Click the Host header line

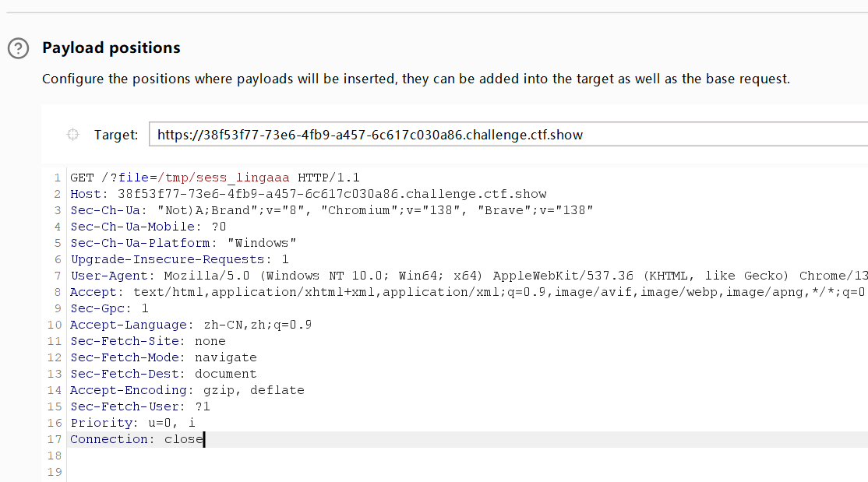[309, 194]
